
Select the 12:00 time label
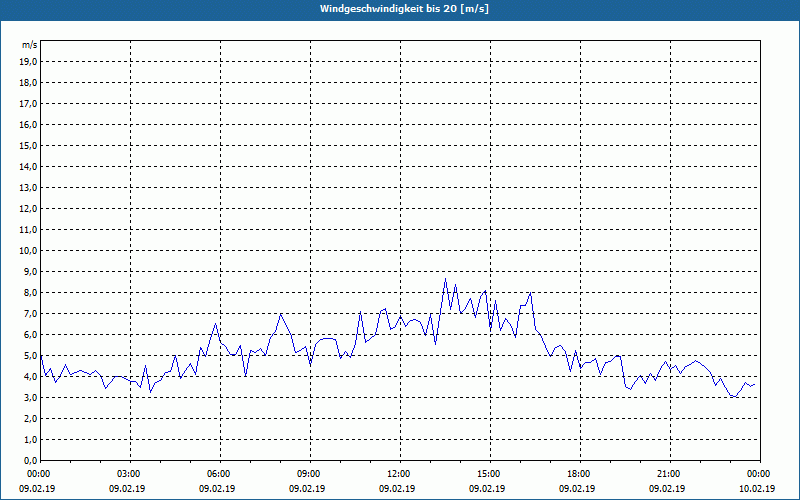click(400, 474)
